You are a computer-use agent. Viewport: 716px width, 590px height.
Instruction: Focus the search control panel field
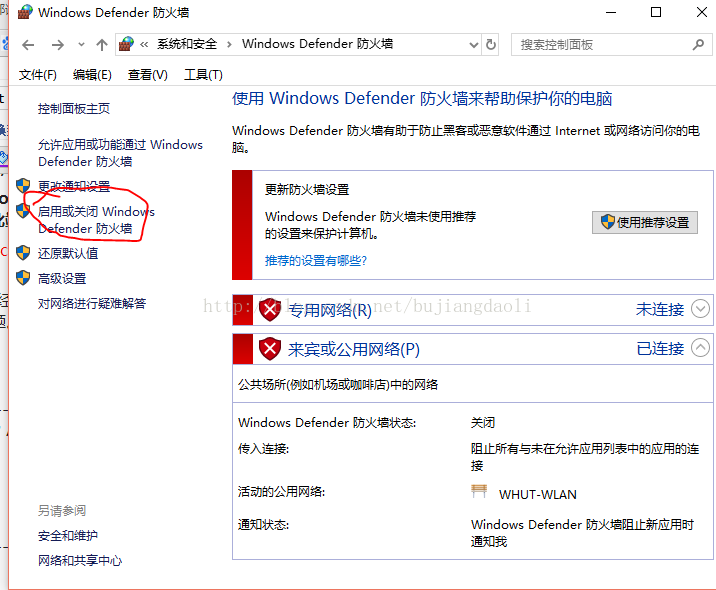(611, 45)
